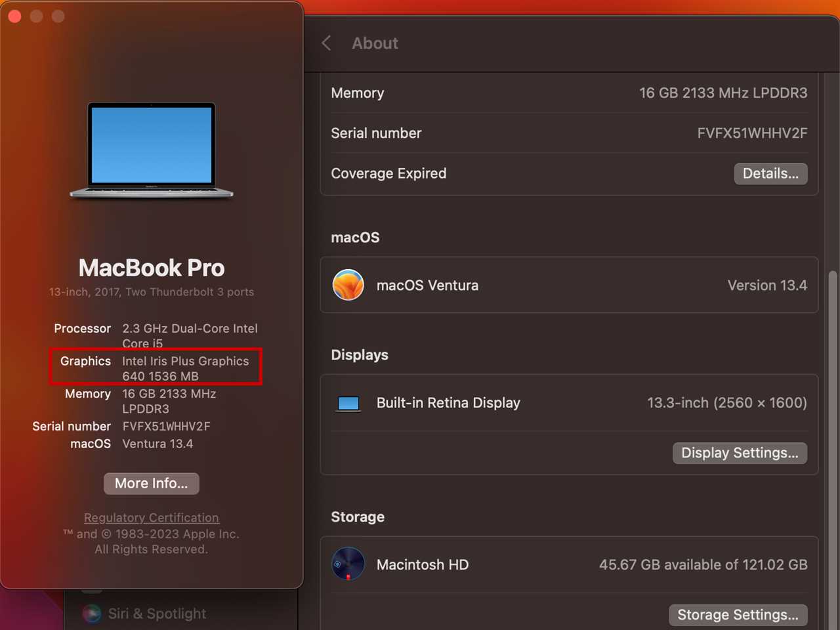The height and width of the screenshot is (630, 840).
Task: Click the Macintosh HD disk icon
Action: tap(348, 564)
